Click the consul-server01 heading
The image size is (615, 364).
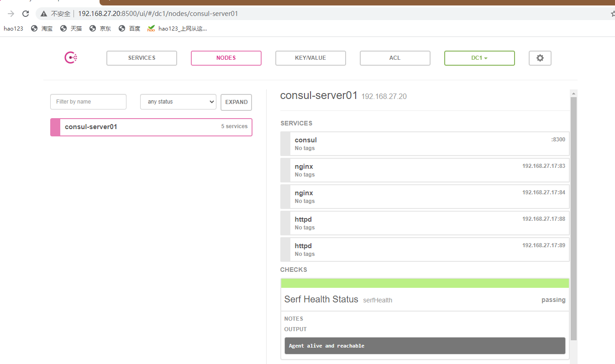coord(319,95)
